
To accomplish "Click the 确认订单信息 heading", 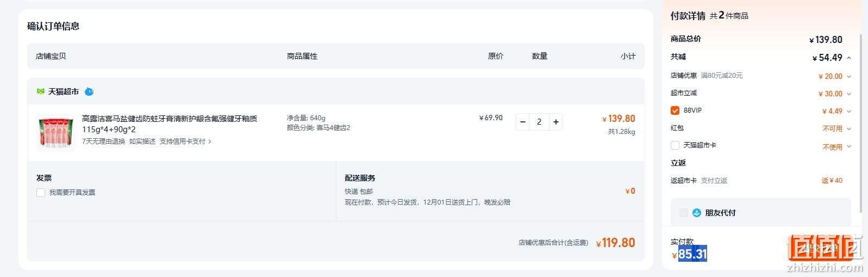I will pos(53,26).
